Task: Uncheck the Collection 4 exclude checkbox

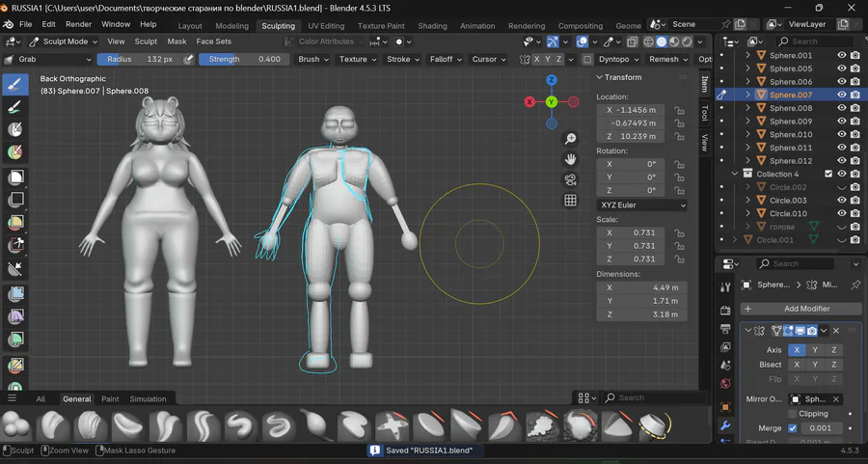Action: click(828, 174)
